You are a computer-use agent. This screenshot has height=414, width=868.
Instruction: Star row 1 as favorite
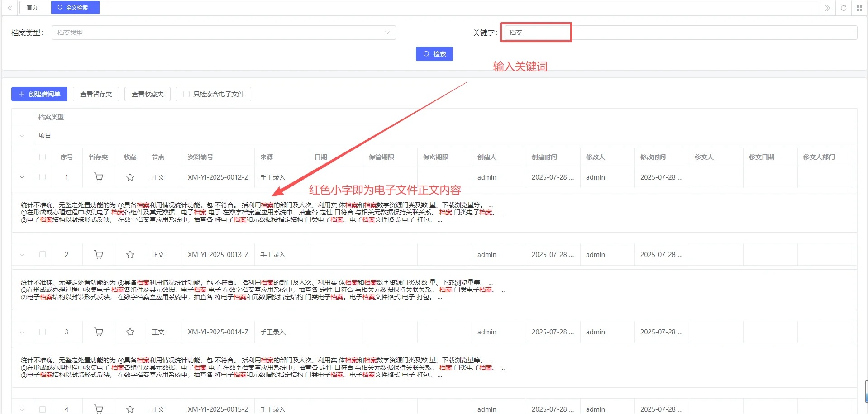pos(130,177)
